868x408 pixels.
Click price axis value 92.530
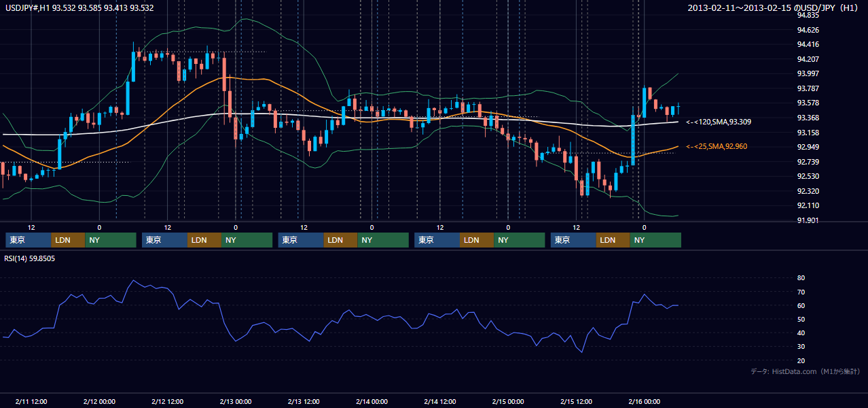(x=808, y=176)
